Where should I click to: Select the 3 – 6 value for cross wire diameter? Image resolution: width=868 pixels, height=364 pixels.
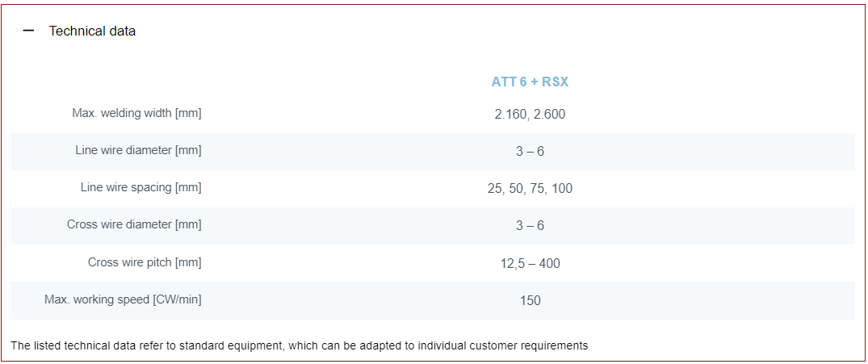(x=530, y=225)
